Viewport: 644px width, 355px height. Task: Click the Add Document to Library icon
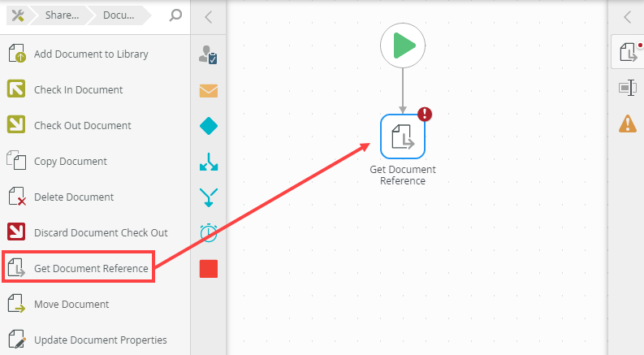pyautogui.click(x=17, y=54)
